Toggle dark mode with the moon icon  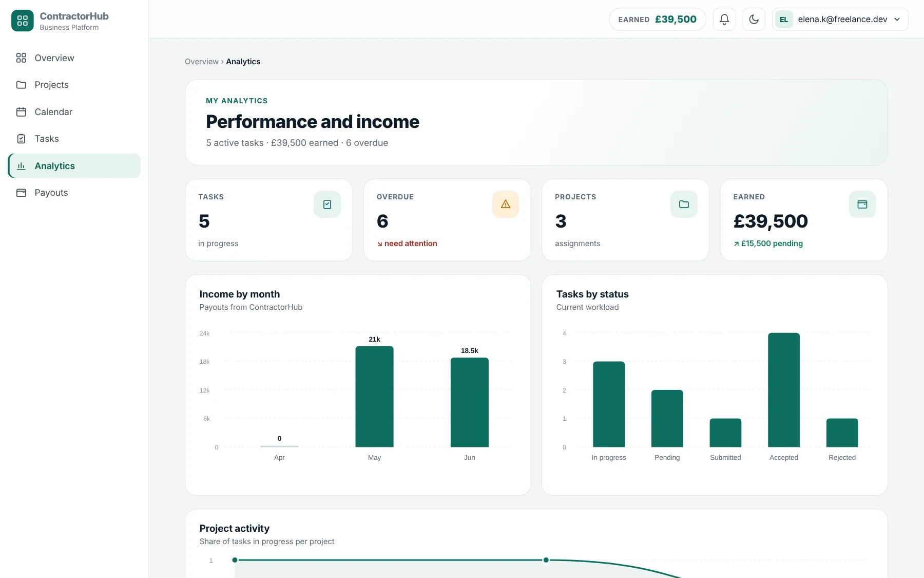pos(754,20)
